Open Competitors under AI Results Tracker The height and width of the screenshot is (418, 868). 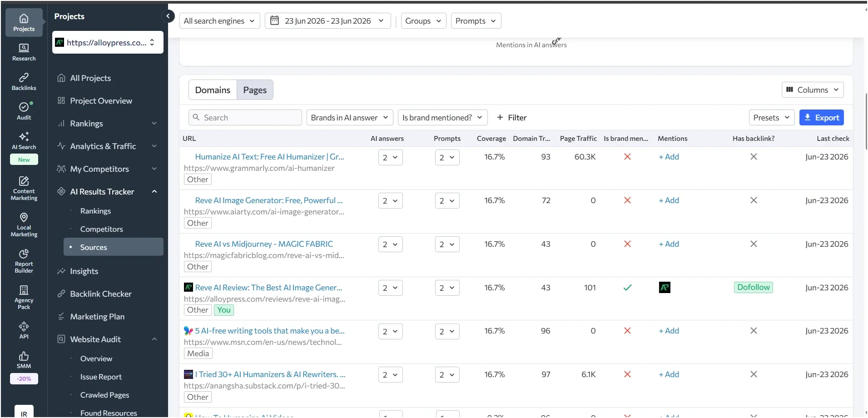click(x=101, y=229)
